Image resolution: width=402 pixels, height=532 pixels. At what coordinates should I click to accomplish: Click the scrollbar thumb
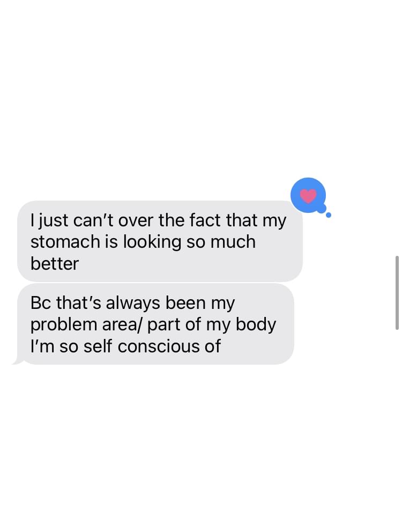click(x=397, y=293)
